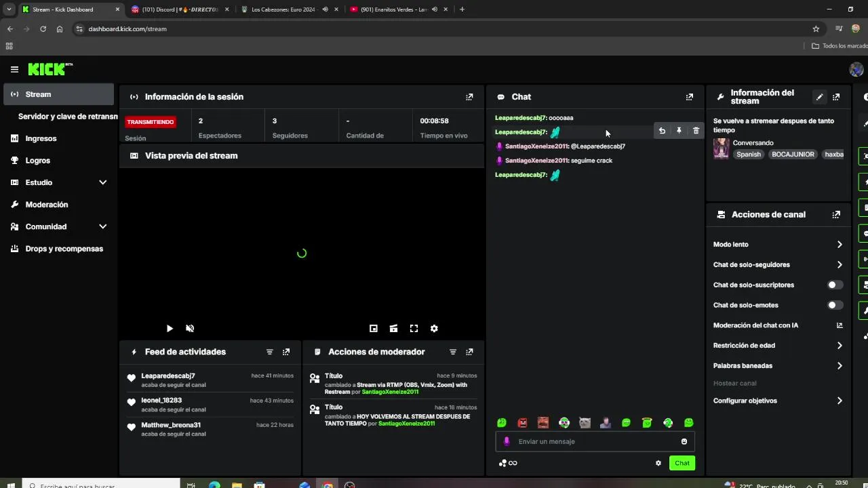This screenshot has height=488, width=868.
Task: Click the KICK logo
Action: (x=50, y=69)
